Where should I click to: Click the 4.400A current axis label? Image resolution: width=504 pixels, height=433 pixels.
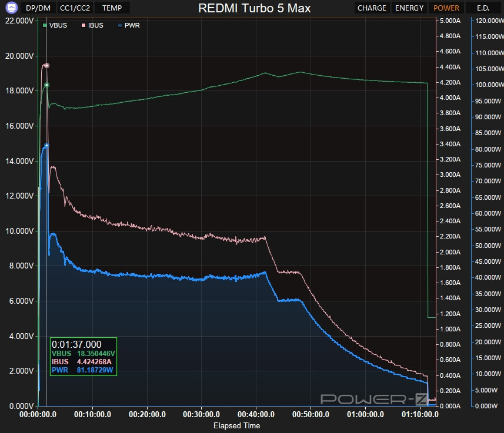point(450,67)
